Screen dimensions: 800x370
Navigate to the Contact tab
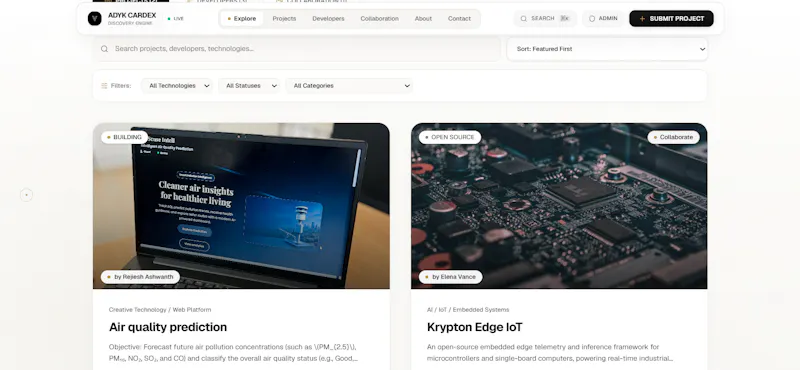coord(459,18)
